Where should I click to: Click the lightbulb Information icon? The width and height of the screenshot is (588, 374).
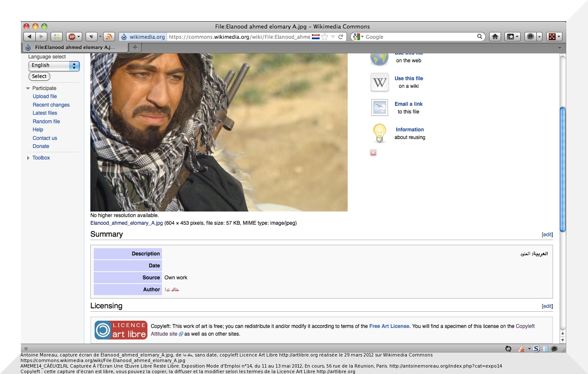pos(379,133)
